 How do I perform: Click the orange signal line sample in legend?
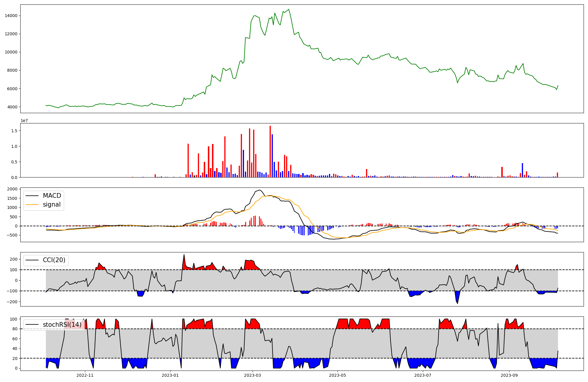coord(32,205)
